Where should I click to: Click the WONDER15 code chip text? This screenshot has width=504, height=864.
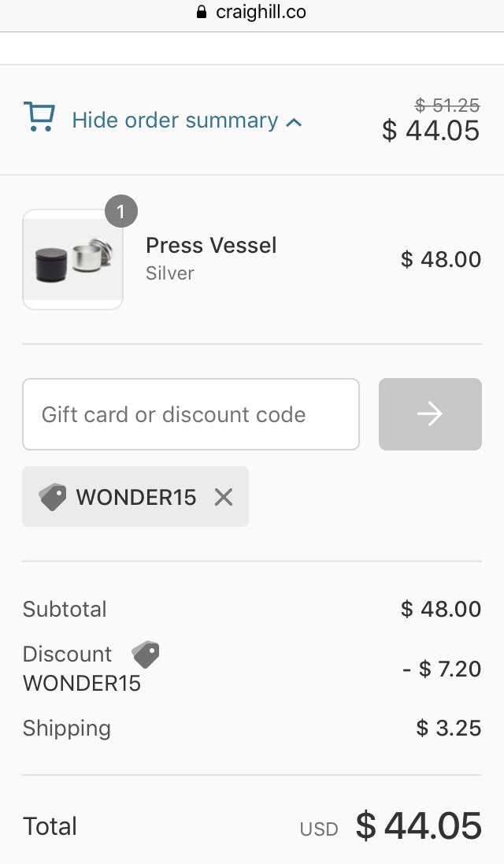[x=135, y=497]
